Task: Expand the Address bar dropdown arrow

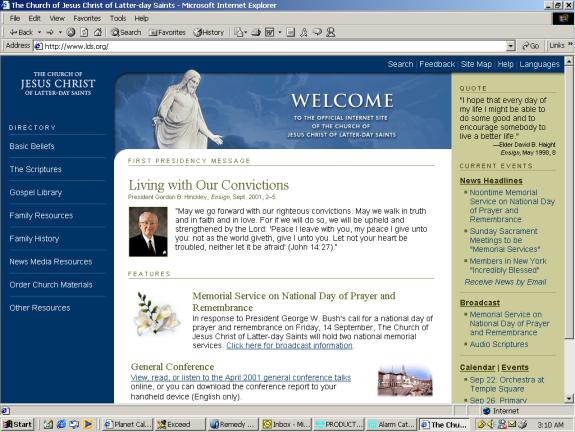Action: (510, 46)
